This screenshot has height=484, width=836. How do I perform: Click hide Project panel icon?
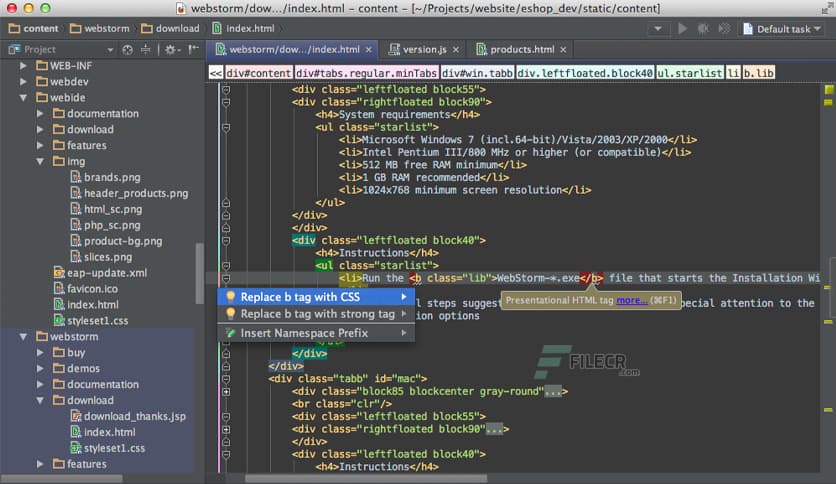[x=194, y=50]
